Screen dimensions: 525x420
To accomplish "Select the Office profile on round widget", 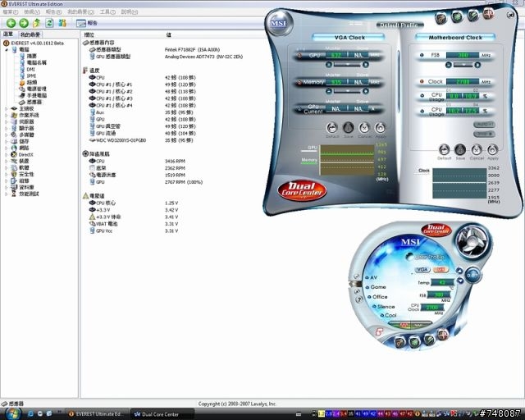I will (x=377, y=297).
